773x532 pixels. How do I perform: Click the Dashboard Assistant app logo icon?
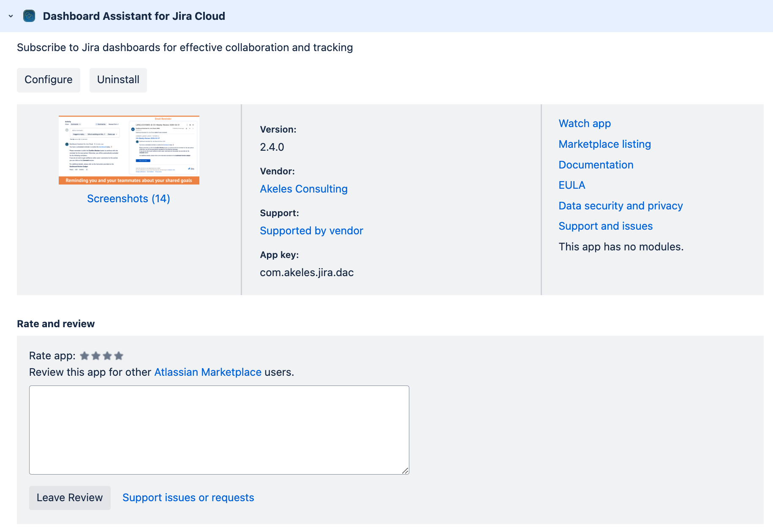click(29, 16)
